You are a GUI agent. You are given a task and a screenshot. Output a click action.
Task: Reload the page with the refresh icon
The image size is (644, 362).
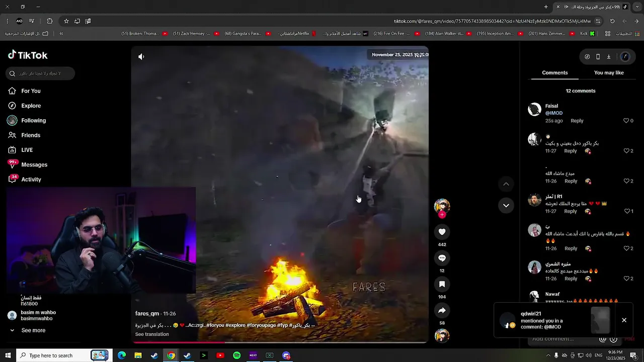(612, 21)
